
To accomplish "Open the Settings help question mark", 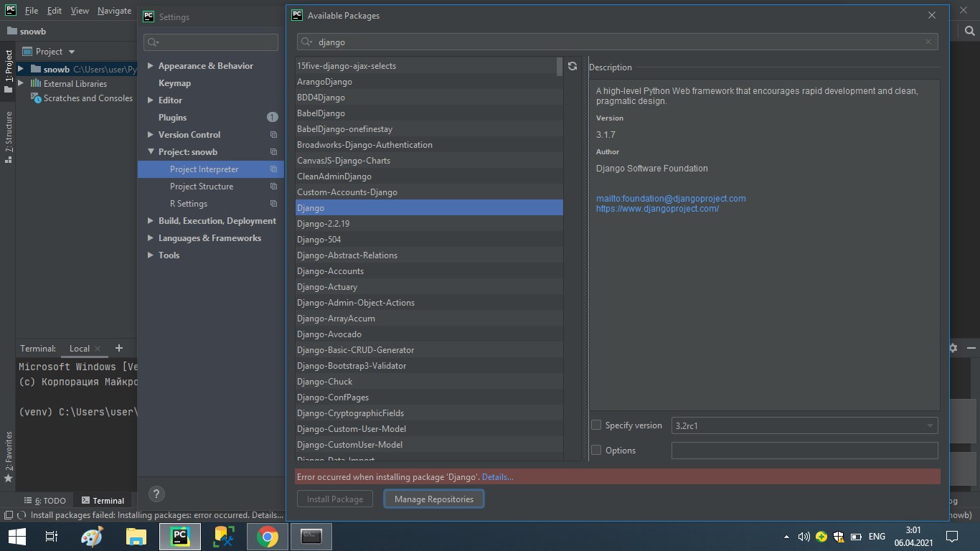I will click(156, 494).
